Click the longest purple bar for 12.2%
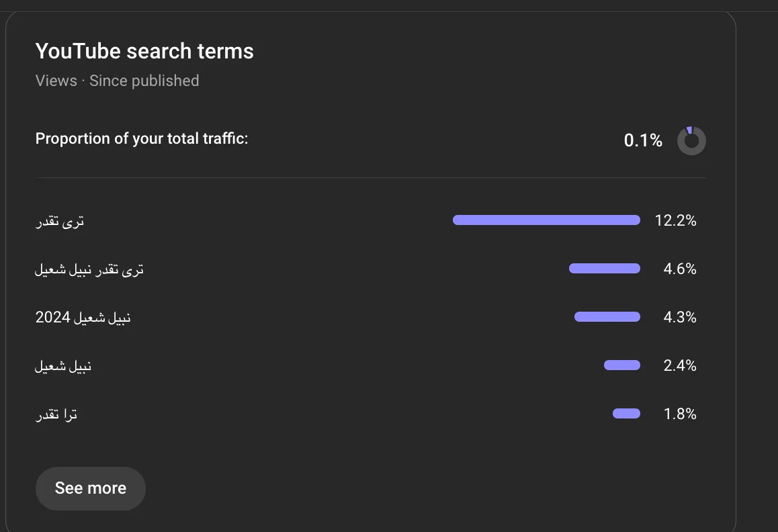This screenshot has width=778, height=532. (546, 220)
